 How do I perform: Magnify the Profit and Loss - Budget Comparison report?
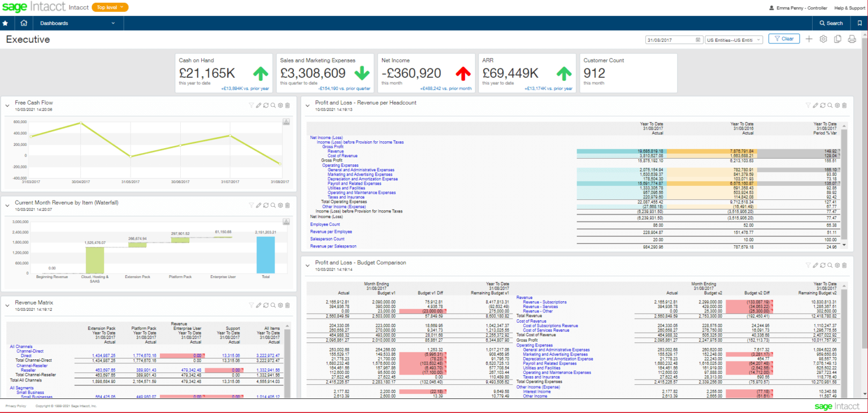tap(830, 265)
